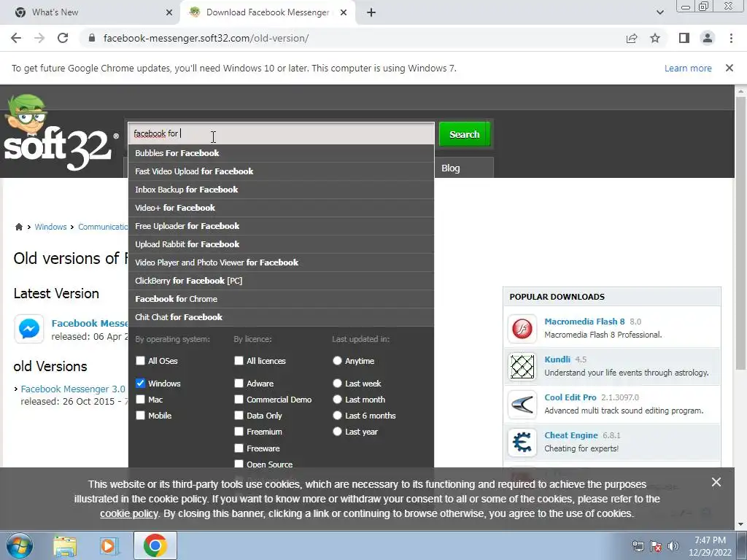Click the Learn more link

coord(688,68)
